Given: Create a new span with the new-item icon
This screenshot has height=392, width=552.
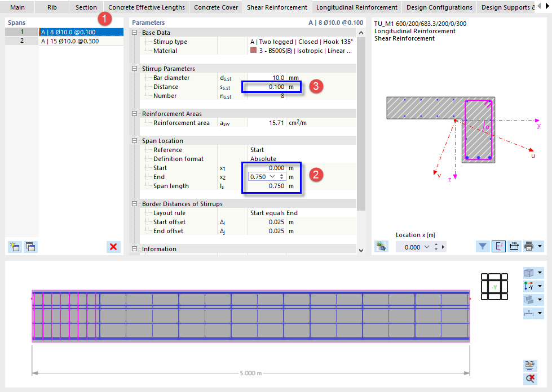Looking at the screenshot, I should [15, 247].
